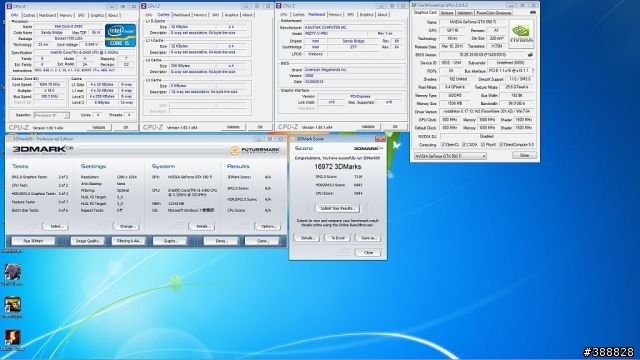Click the 3DMark06 logo banner
Screen dimensions: 640x360
[42, 149]
